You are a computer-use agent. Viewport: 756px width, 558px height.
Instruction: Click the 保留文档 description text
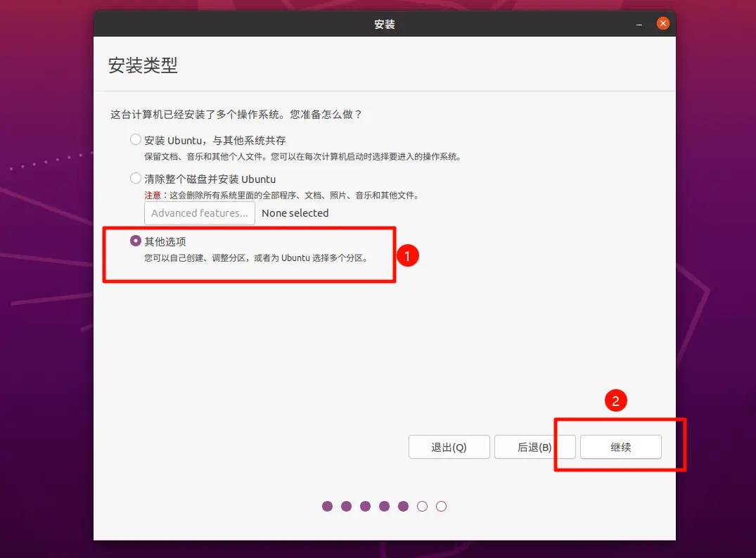coord(303,157)
